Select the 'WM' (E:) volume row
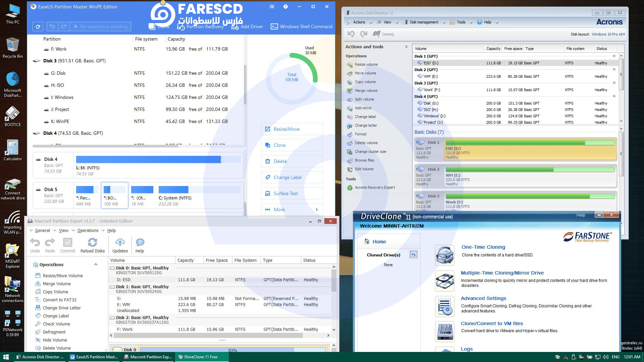The height and width of the screenshot is (362, 644). pyautogui.click(x=515, y=76)
